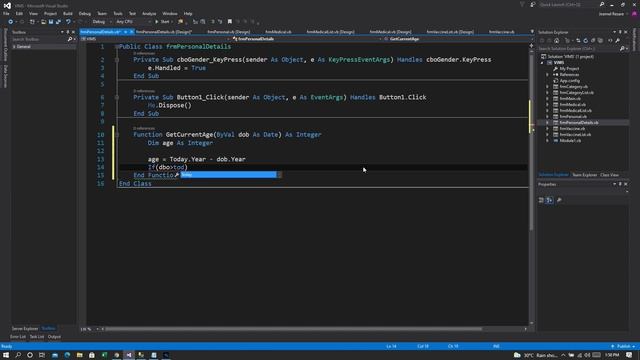The image size is (640, 360).
Task: Select frmVaccineList.vb in Solution Explorer
Action: pyautogui.click(x=575, y=134)
